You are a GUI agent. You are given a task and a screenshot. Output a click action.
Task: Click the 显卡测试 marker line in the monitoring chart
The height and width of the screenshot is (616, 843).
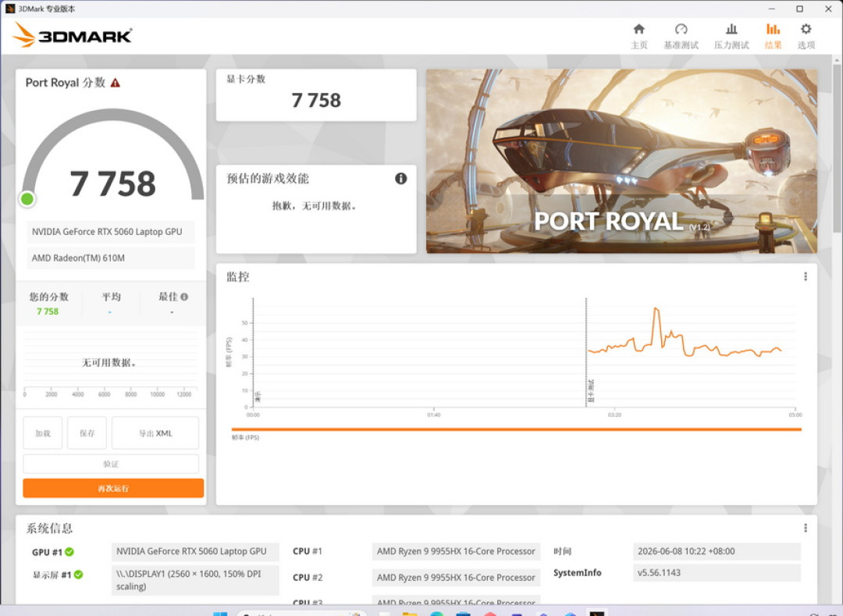[x=586, y=352]
